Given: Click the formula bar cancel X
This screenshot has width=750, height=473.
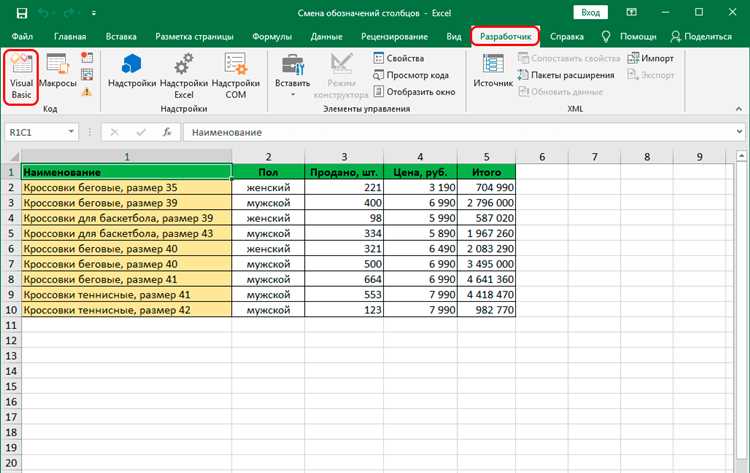Looking at the screenshot, I should coord(114,132).
